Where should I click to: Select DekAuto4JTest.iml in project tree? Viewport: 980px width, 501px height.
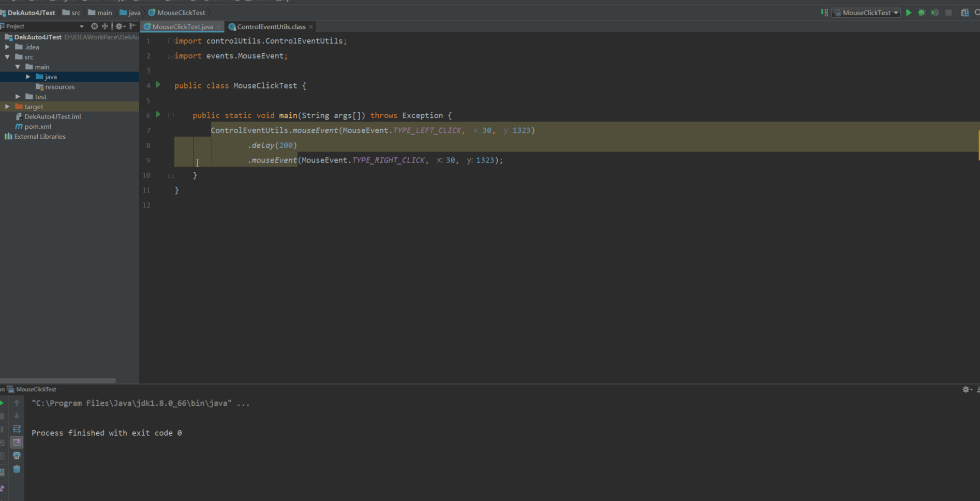[48, 116]
